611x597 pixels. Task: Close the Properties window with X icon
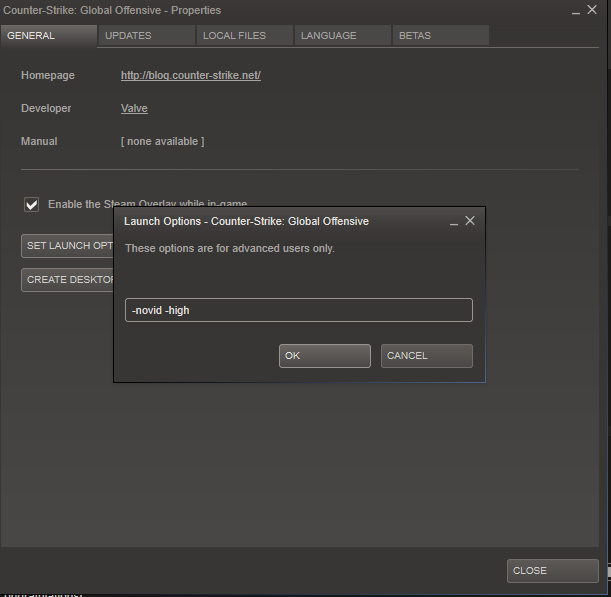tap(592, 10)
